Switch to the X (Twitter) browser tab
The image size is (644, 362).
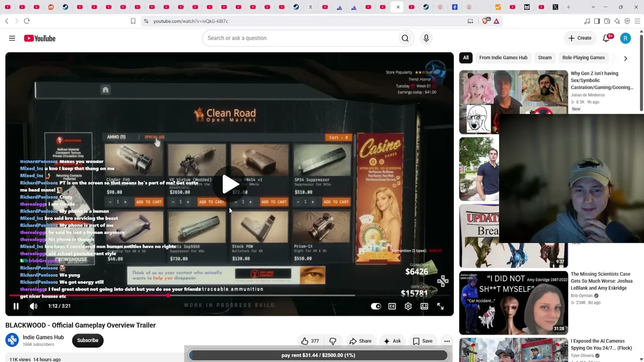[555, 7]
